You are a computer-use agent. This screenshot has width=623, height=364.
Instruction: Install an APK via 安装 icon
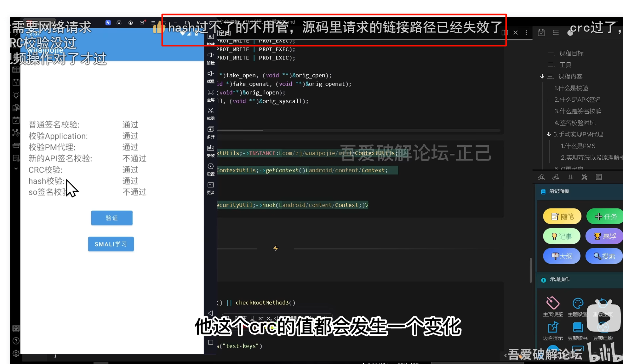coord(211,151)
